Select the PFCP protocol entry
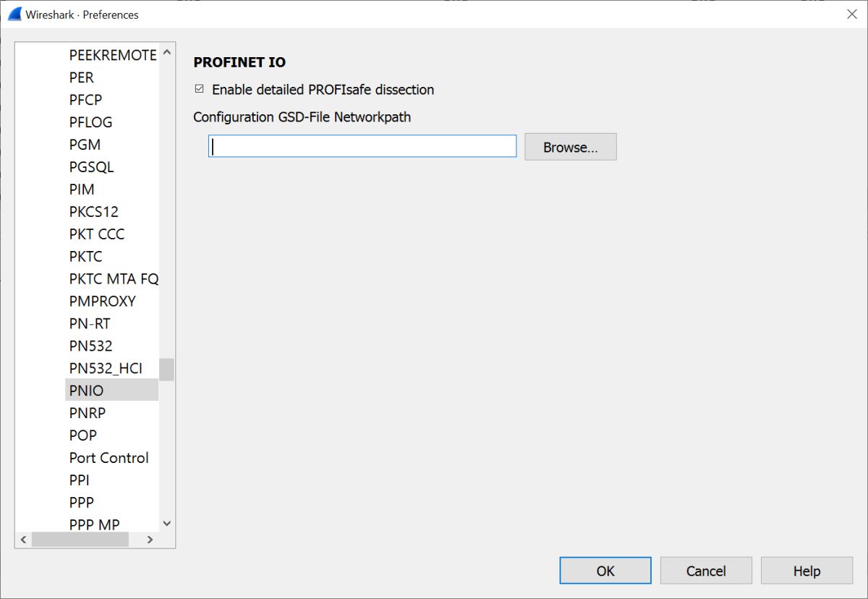This screenshot has height=599, width=868. [85, 100]
